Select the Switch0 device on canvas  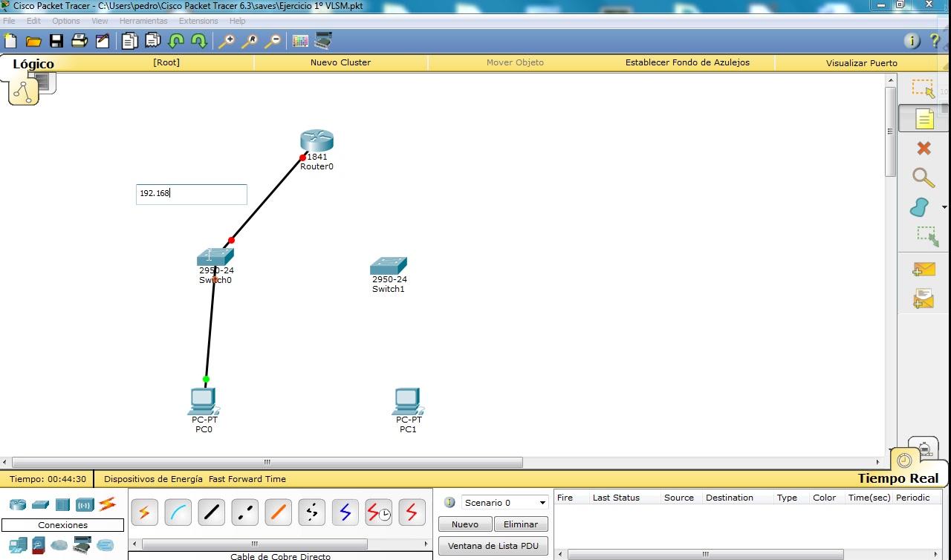pyautogui.click(x=215, y=257)
